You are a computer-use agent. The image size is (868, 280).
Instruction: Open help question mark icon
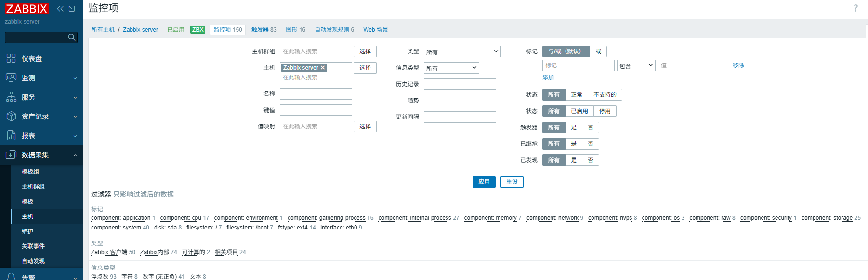856,8
